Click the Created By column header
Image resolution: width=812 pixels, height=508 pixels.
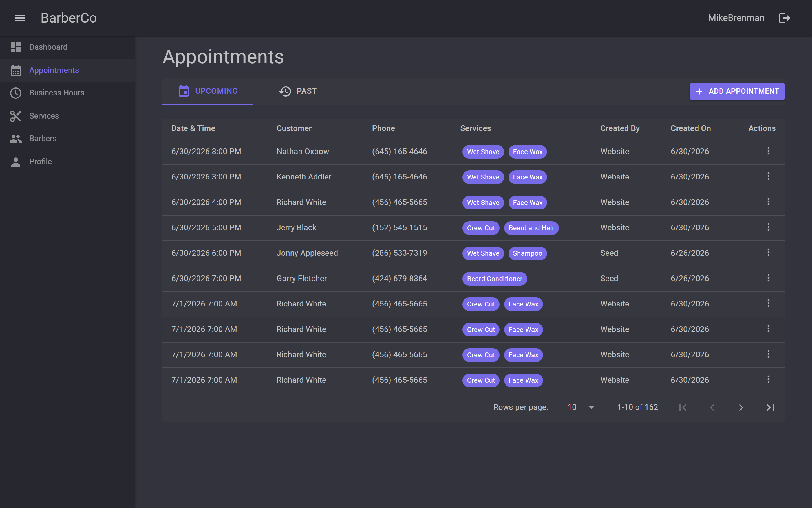coord(620,128)
